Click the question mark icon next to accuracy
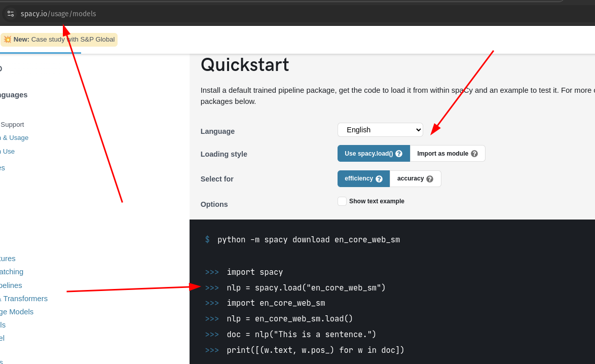 430,179
